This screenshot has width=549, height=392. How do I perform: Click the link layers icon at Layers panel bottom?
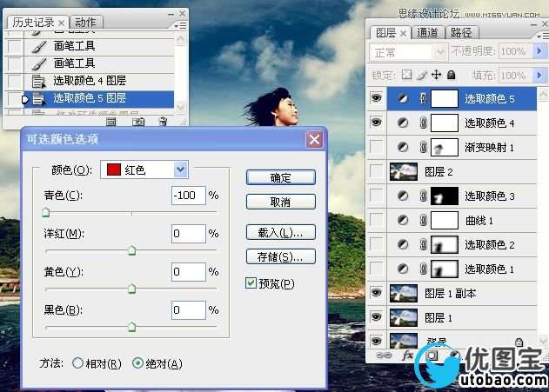(x=384, y=355)
